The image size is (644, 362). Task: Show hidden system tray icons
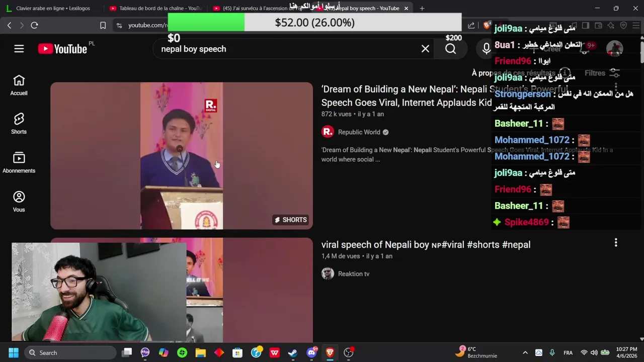click(x=525, y=352)
